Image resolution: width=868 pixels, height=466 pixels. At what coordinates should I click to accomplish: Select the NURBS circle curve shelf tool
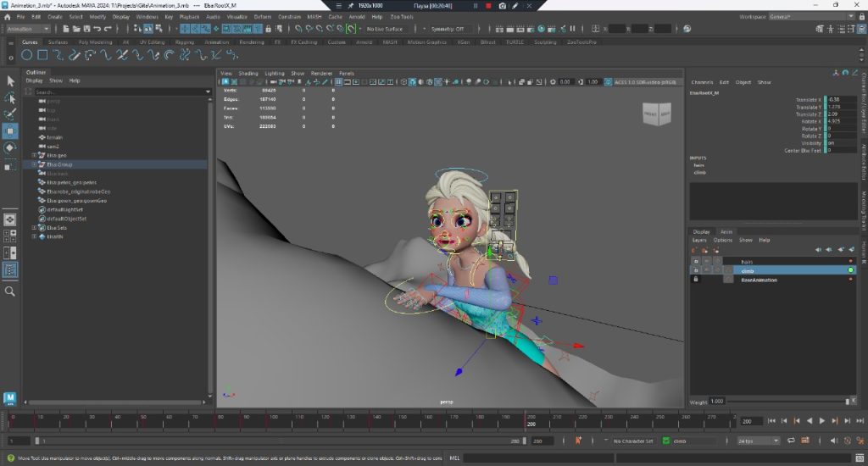26,55
